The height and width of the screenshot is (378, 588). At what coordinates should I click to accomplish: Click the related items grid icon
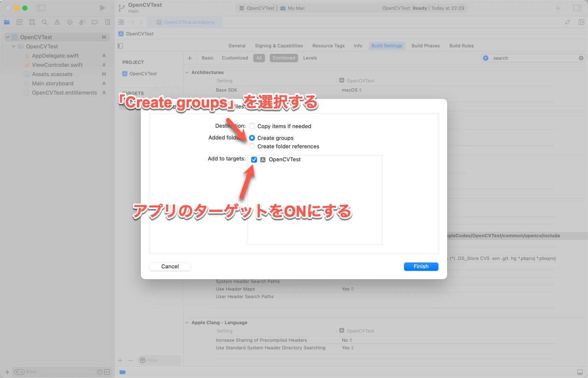121,22
